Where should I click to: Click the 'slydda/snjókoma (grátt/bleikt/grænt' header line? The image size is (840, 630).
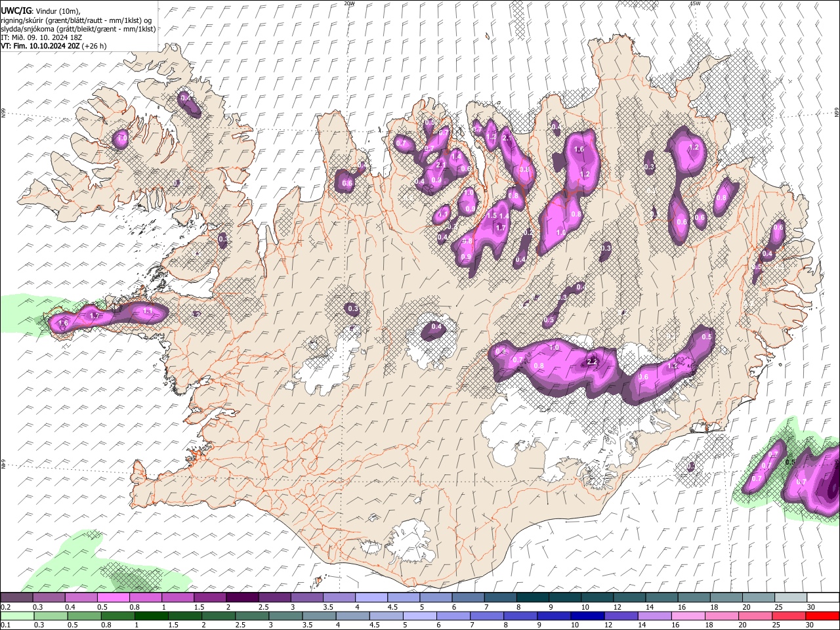click(x=78, y=29)
